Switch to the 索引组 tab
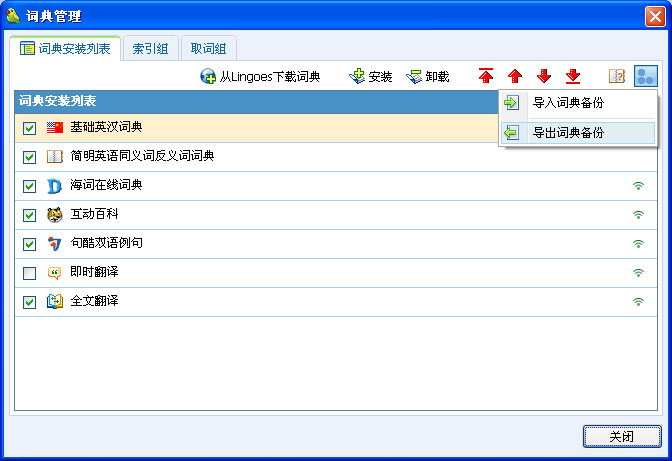Viewport: 672px width, 461px height. pyautogui.click(x=150, y=48)
